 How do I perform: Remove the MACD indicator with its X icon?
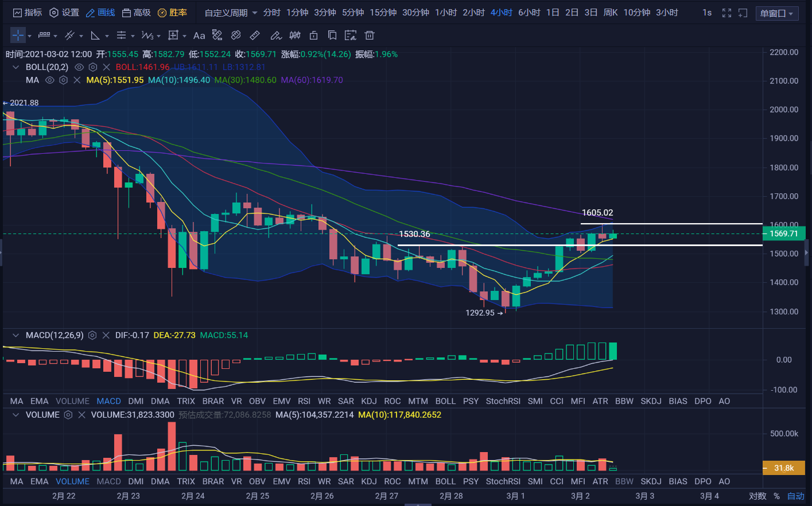pos(106,335)
